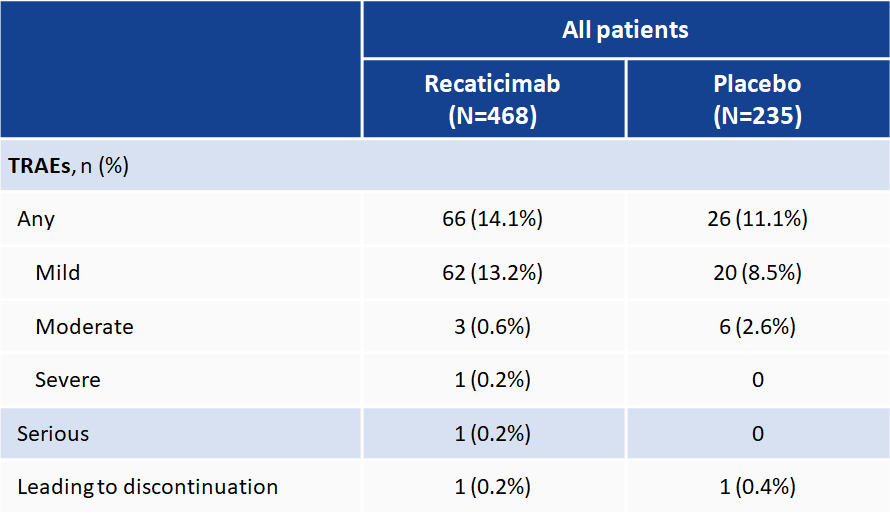This screenshot has width=890, height=514.
Task: Select the 3 (0.6%) Moderate value
Action: pos(492,327)
